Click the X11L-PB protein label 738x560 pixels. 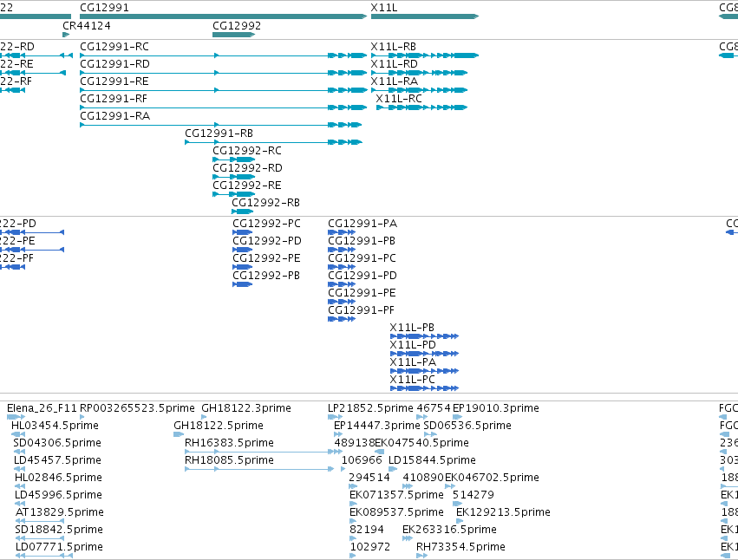click(x=412, y=328)
